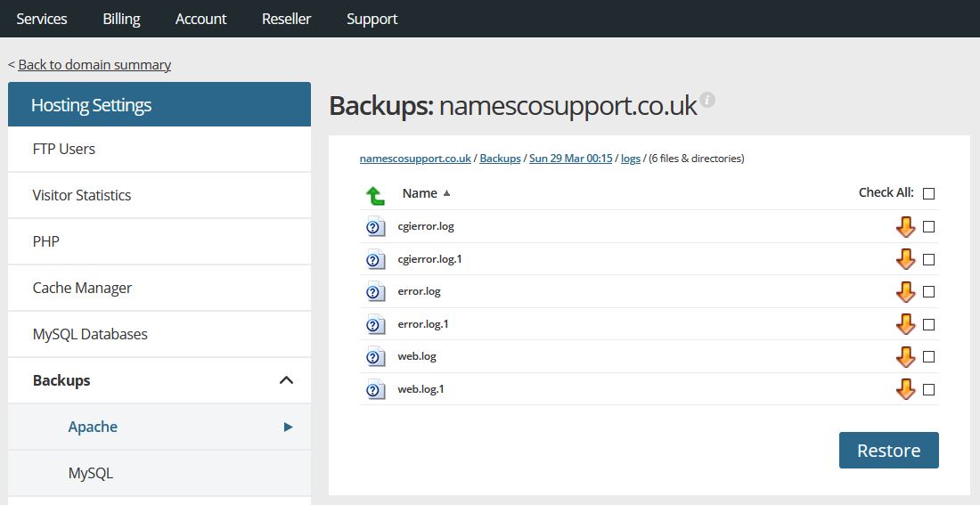Select Apache under Backups
The width and height of the screenshot is (980, 505).
(x=159, y=427)
